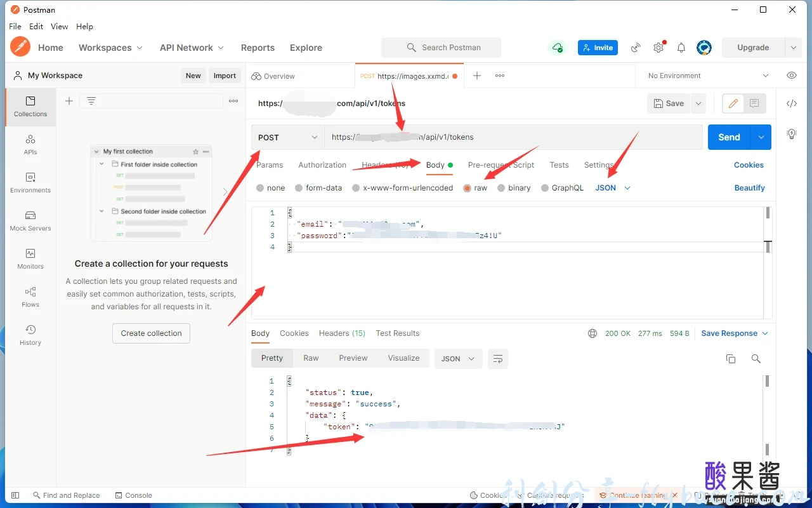
Task: Choose the none body type radio
Action: [260, 188]
